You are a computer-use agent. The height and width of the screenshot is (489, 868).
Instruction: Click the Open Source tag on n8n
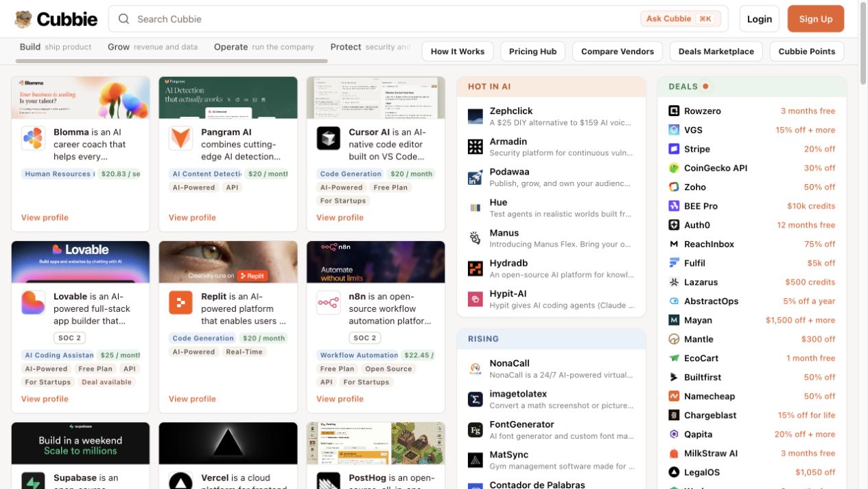[388, 369]
